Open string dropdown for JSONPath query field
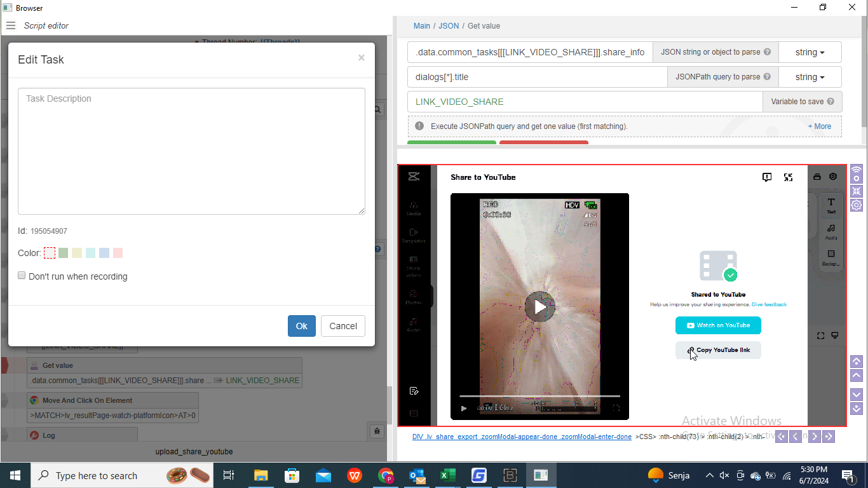The height and width of the screenshot is (488, 868). pyautogui.click(x=810, y=77)
